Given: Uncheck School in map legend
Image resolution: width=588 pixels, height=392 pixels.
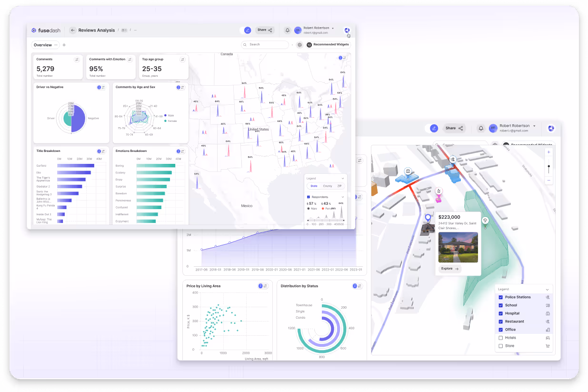Looking at the screenshot, I should [501, 305].
